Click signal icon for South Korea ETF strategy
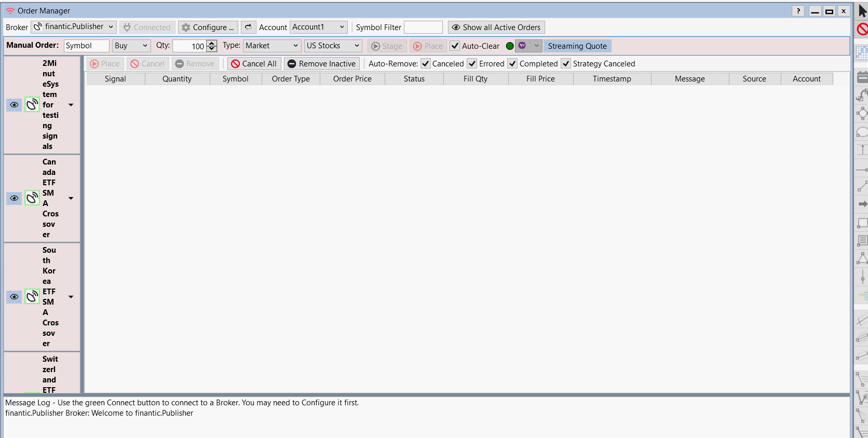 tap(32, 296)
